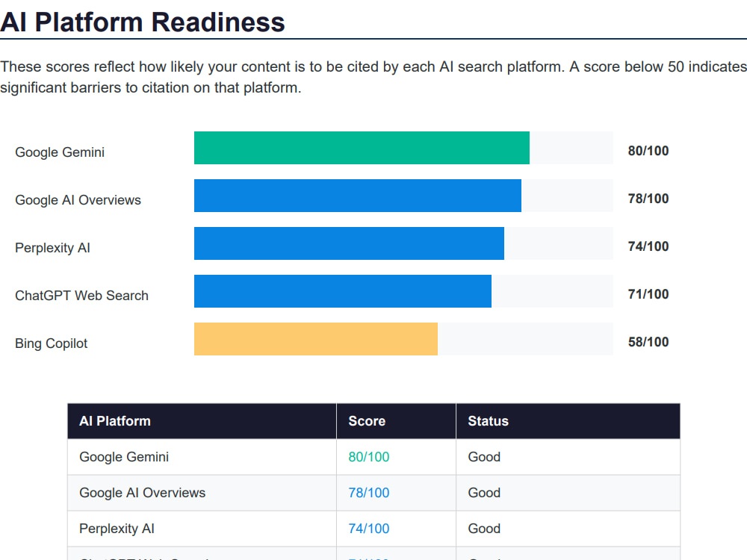
Task: Click the blue ChatGPT Web Search bar
Action: click(x=343, y=291)
